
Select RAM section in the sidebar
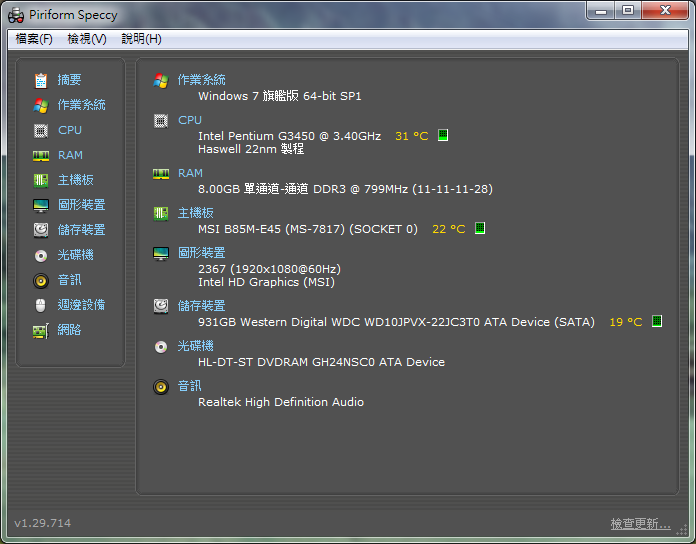click(70, 155)
